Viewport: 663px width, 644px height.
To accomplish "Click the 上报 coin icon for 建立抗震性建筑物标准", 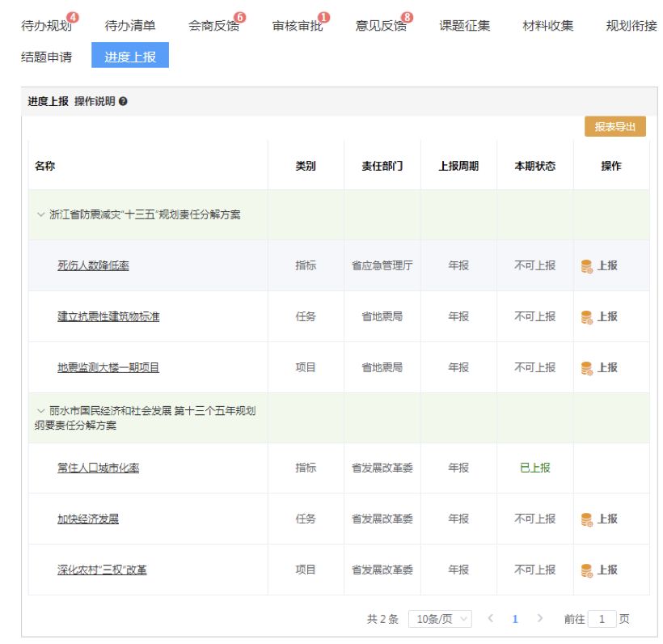I will point(586,317).
